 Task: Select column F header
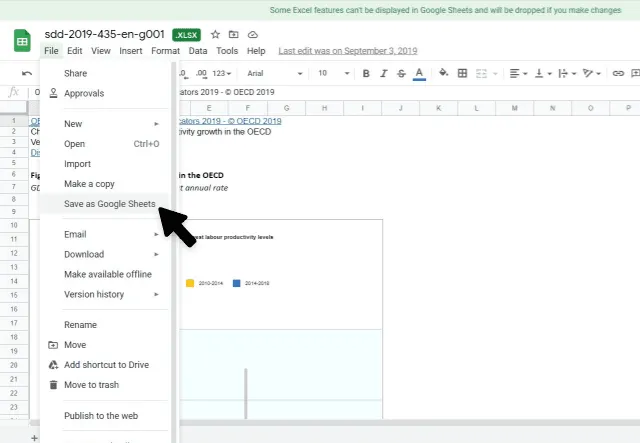pos(247,108)
